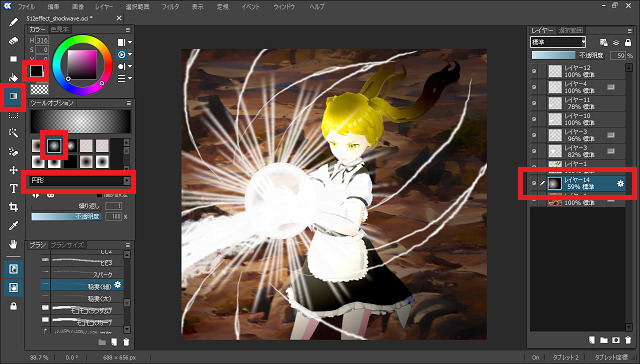Add new brush icon in brush panel

pyautogui.click(x=114, y=342)
